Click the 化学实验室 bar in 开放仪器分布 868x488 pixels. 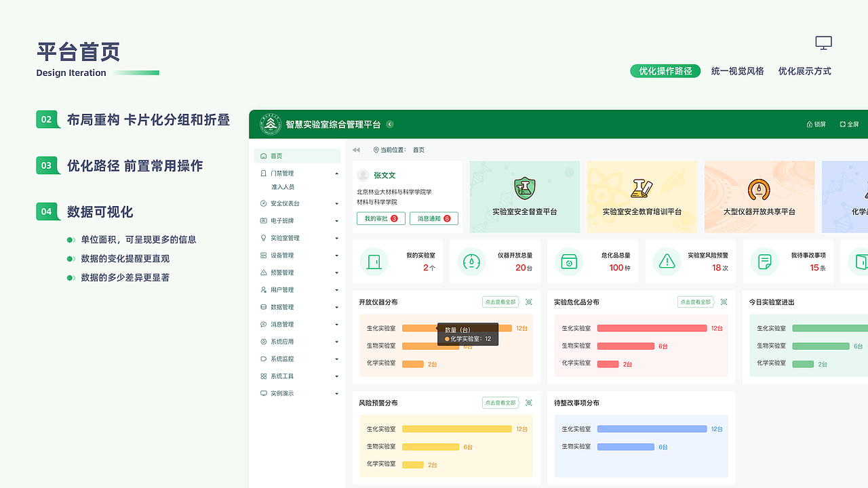pyautogui.click(x=413, y=364)
